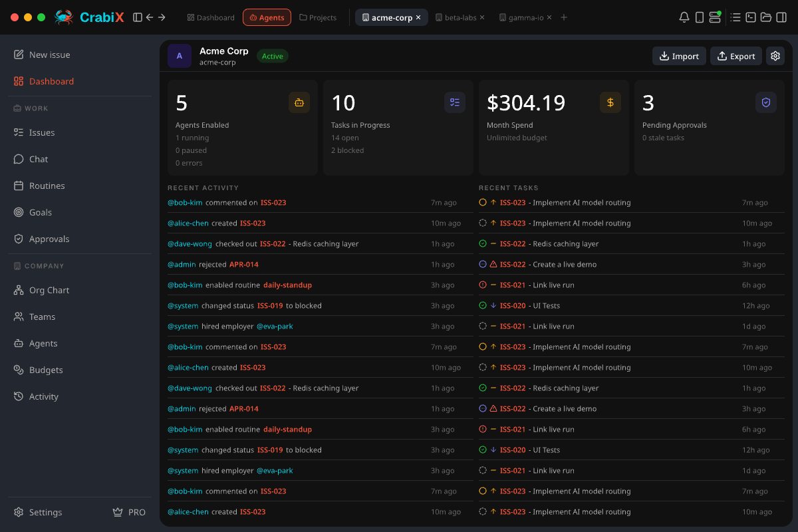Click the robot icon in Agents Enabled card
798x532 pixels.
coord(299,102)
